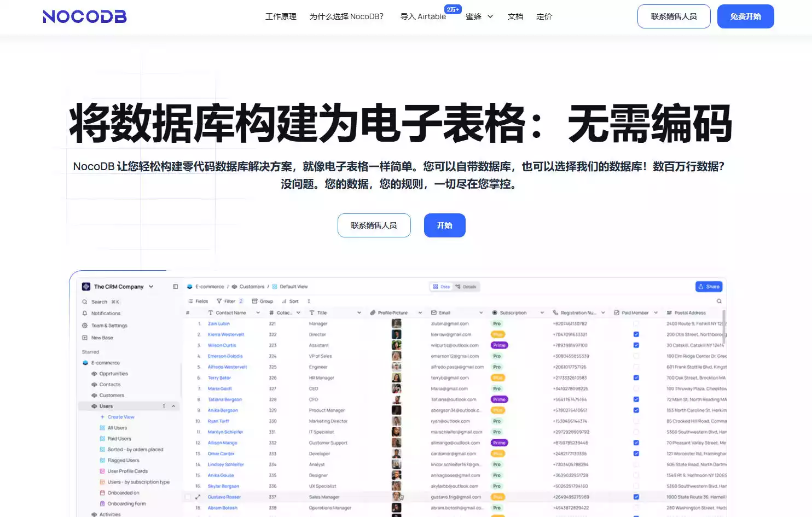The height and width of the screenshot is (517, 812).
Task: Click the sidebar Search magnifier icon
Action: coord(85,302)
